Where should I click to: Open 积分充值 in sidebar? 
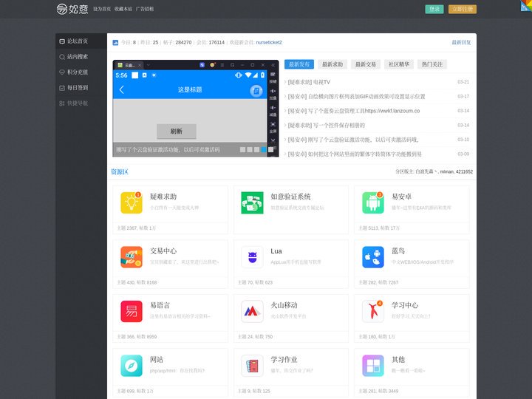(81, 72)
